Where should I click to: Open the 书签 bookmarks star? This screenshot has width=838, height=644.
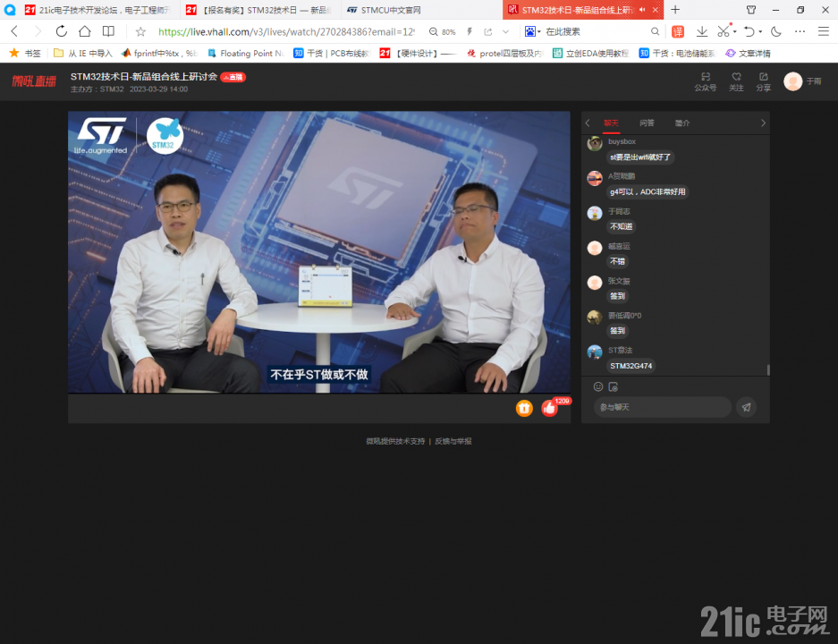pyautogui.click(x=25, y=53)
